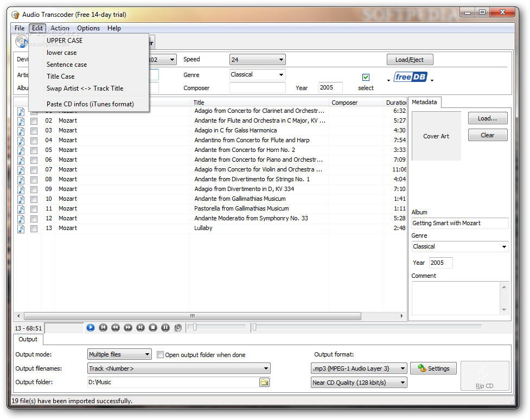Click the Load... cover art button
Image resolution: width=530 pixels, height=420 pixels.
(487, 118)
